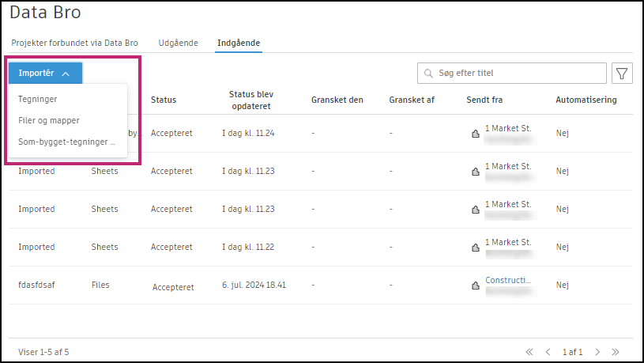644x363 pixels.
Task: Click building icon beside Constructi... sender
Action: pyautogui.click(x=475, y=285)
